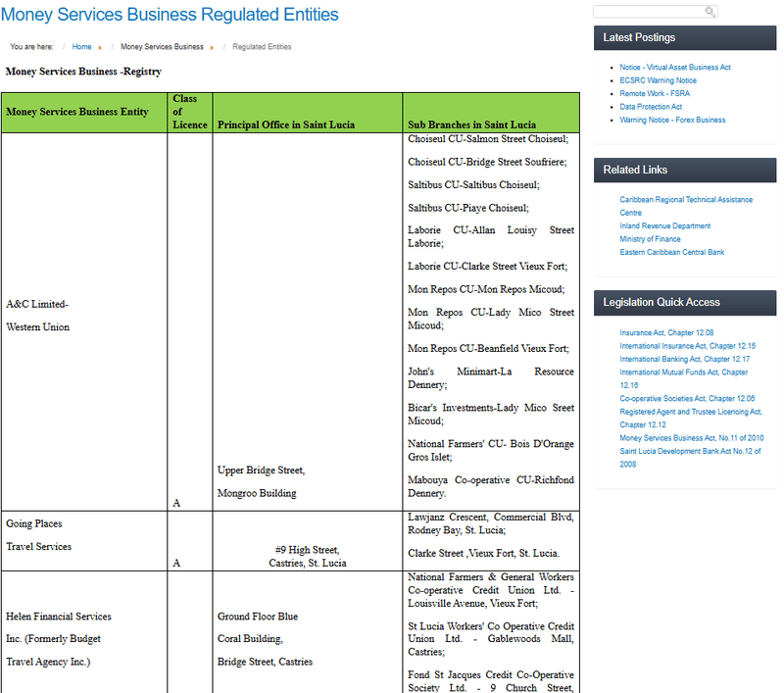Click Helen Financial Services entity text
Viewport: 784px width, 693px height.
[x=59, y=617]
